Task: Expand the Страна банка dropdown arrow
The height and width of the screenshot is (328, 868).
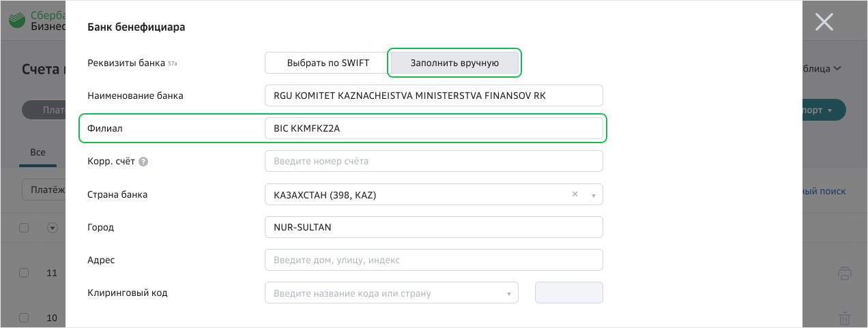Action: pos(593,195)
